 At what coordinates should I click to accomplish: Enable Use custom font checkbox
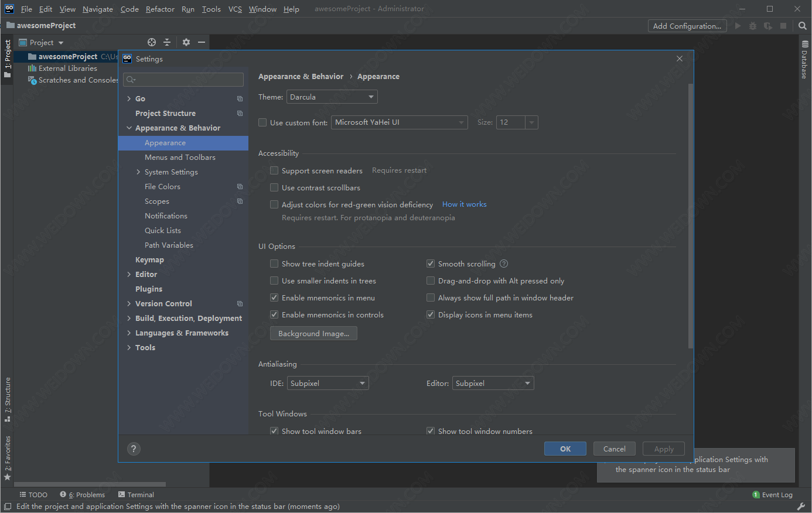click(262, 122)
